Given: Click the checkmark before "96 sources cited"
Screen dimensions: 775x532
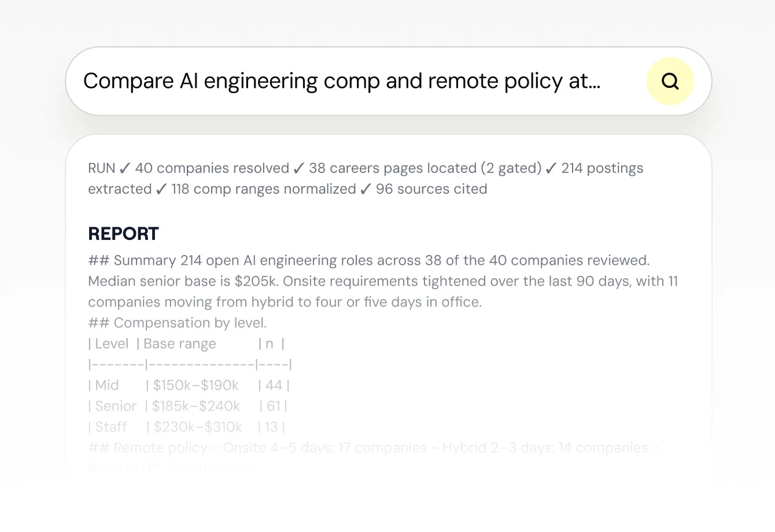Looking at the screenshot, I should coord(366,189).
